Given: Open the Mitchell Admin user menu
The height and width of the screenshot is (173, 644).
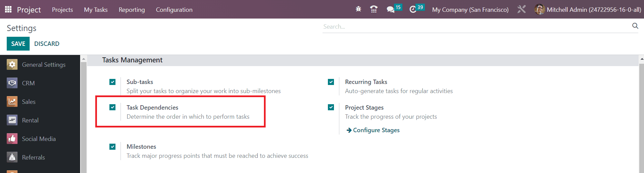Looking at the screenshot, I should pos(588,9).
